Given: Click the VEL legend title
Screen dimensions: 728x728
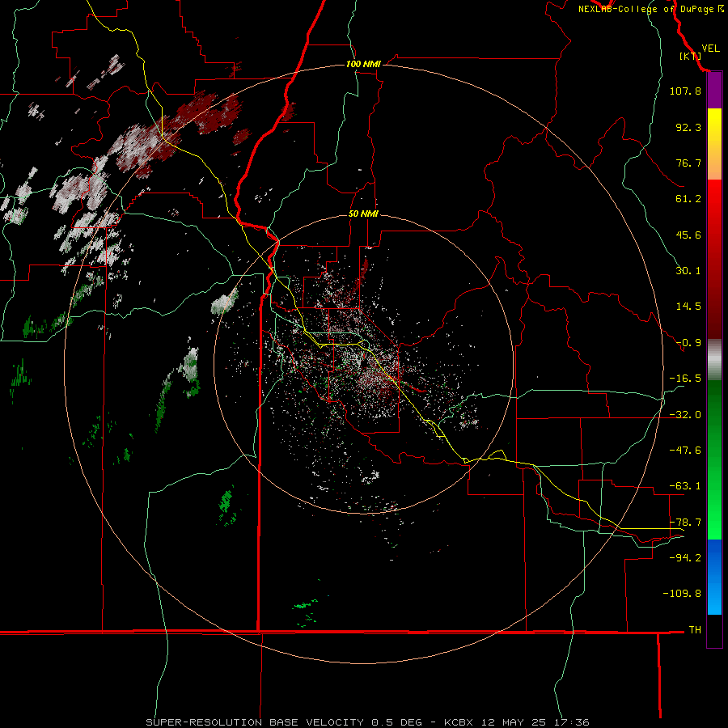Looking at the screenshot, I should [x=710, y=49].
